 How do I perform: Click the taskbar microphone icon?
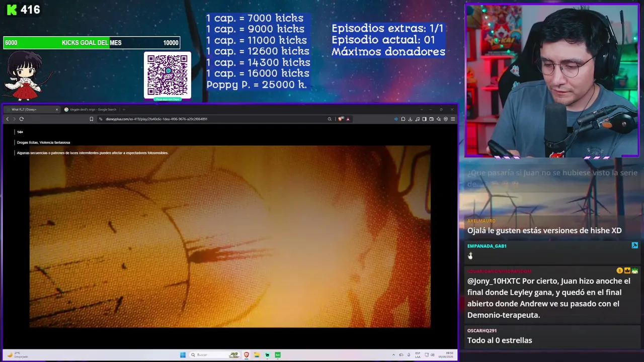[x=409, y=355]
